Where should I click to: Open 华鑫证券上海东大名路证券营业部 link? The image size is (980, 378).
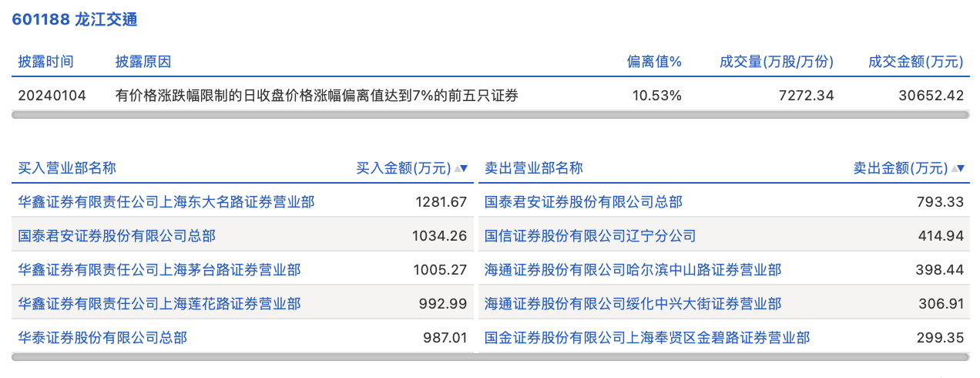pyautogui.click(x=166, y=202)
